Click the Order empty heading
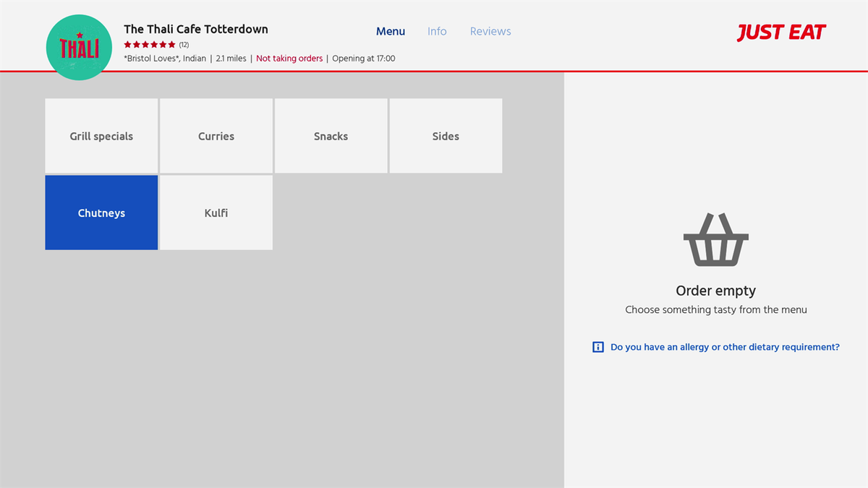 click(716, 291)
